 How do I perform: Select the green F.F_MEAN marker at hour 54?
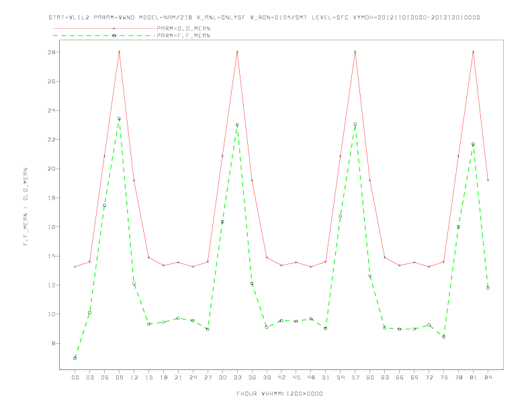341,216
